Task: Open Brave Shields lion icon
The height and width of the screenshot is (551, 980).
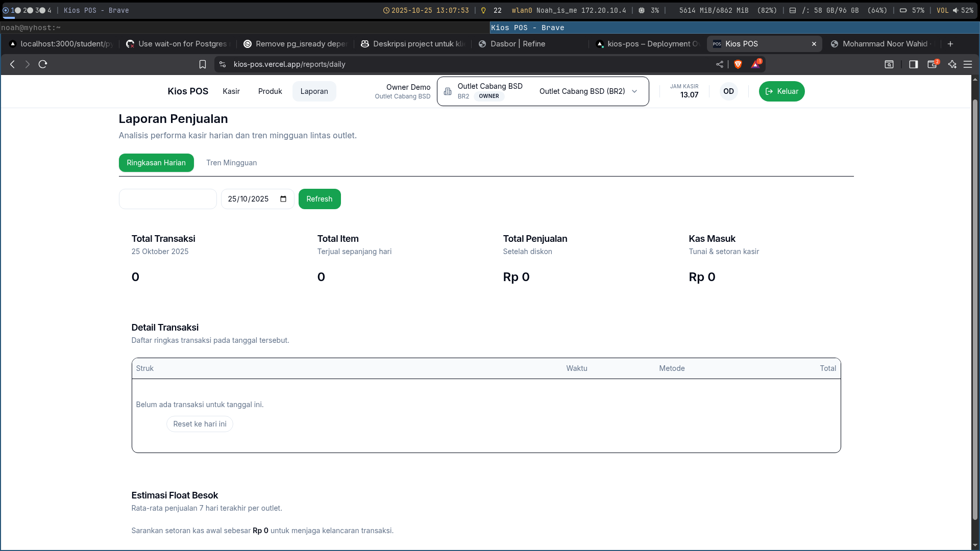Action: pos(738,64)
